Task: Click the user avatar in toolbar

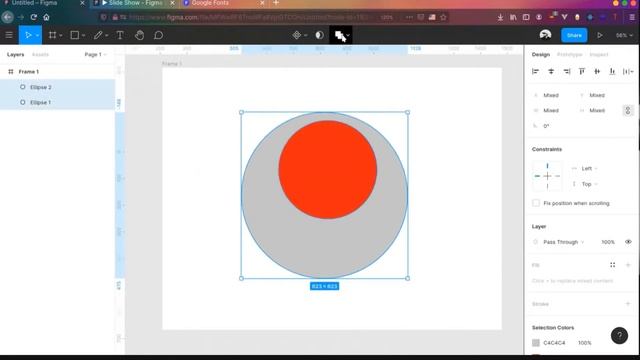Action: coord(545,35)
